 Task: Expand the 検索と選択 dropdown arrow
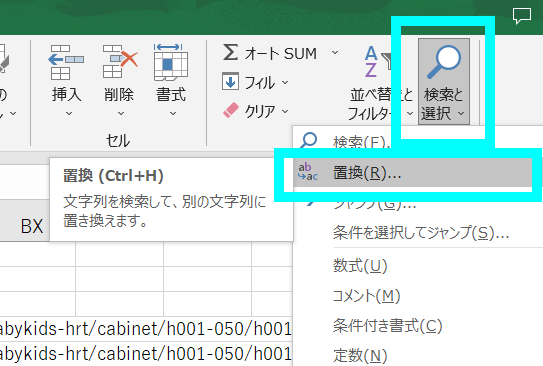coord(461,113)
